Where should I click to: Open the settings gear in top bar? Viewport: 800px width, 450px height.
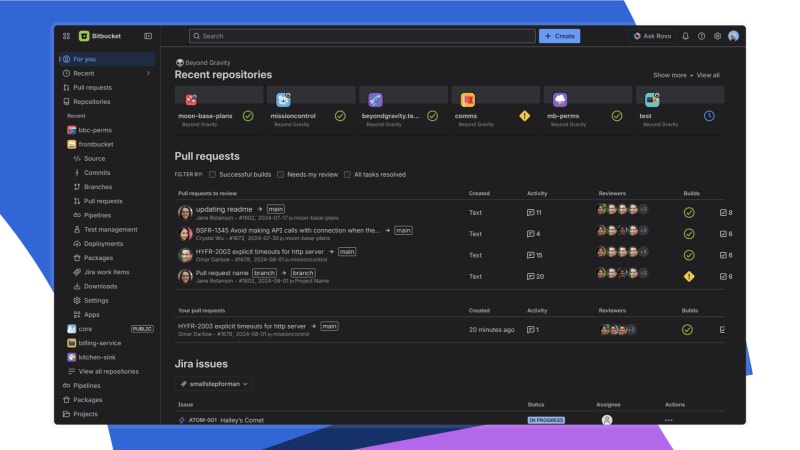tap(717, 36)
